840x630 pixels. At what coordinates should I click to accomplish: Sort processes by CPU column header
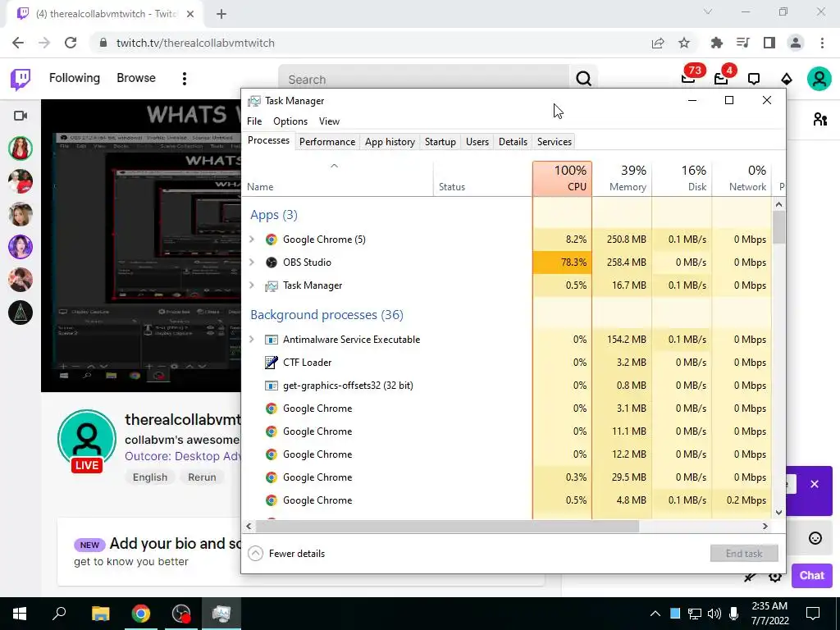pos(563,178)
